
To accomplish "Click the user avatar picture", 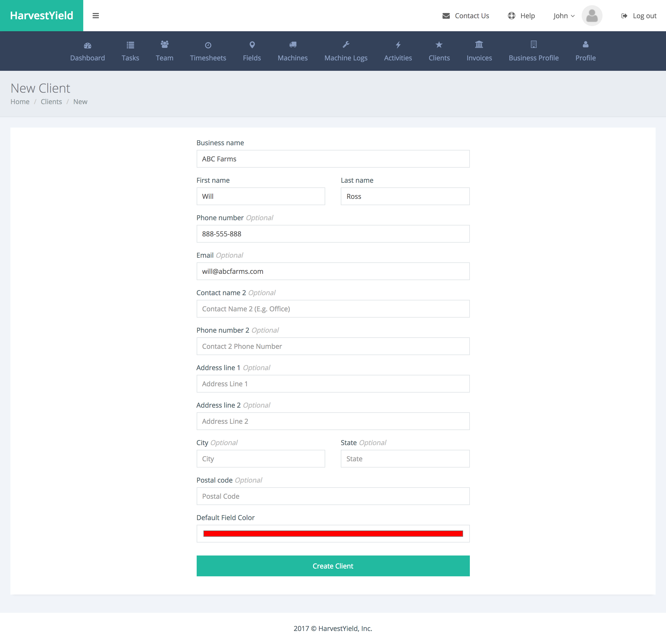I will [592, 16].
